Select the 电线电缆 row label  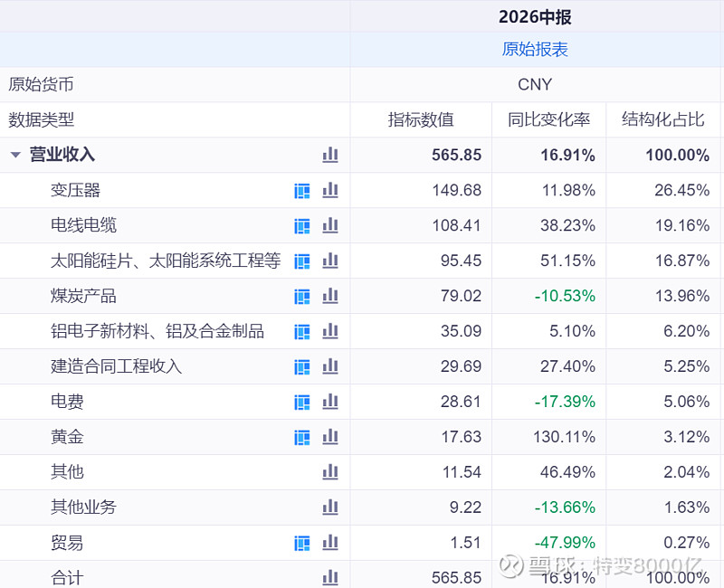coord(83,225)
